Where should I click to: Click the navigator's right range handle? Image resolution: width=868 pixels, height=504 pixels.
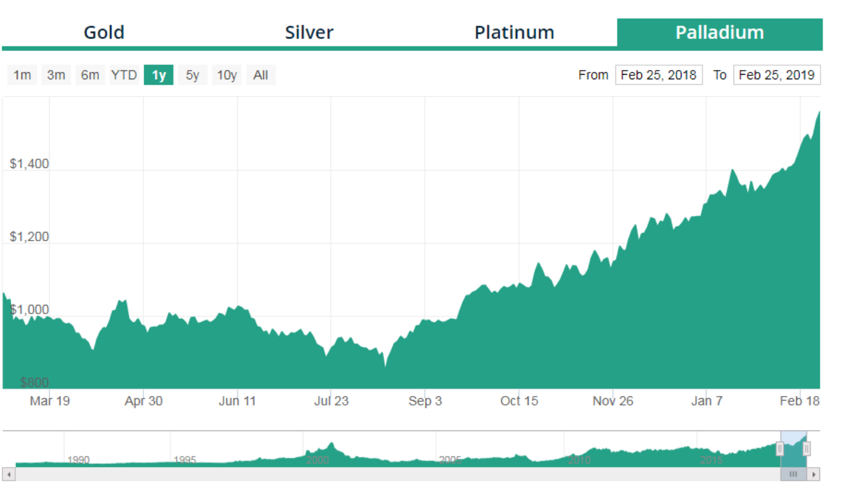[x=806, y=449]
